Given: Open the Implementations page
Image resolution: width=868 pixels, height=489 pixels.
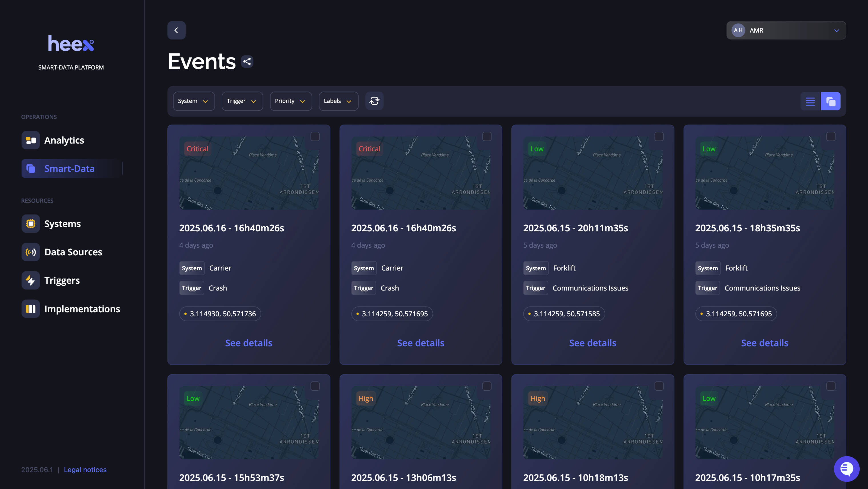Looking at the screenshot, I should [x=82, y=309].
